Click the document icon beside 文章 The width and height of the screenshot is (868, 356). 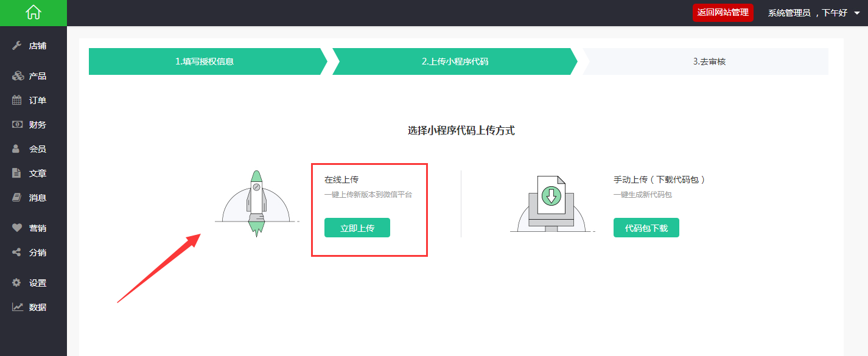(x=17, y=173)
